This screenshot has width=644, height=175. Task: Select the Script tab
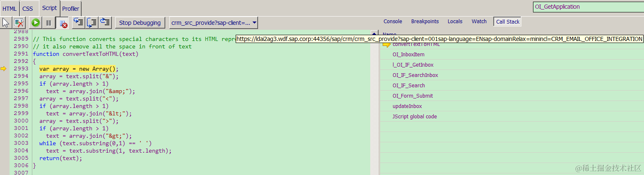(x=50, y=8)
